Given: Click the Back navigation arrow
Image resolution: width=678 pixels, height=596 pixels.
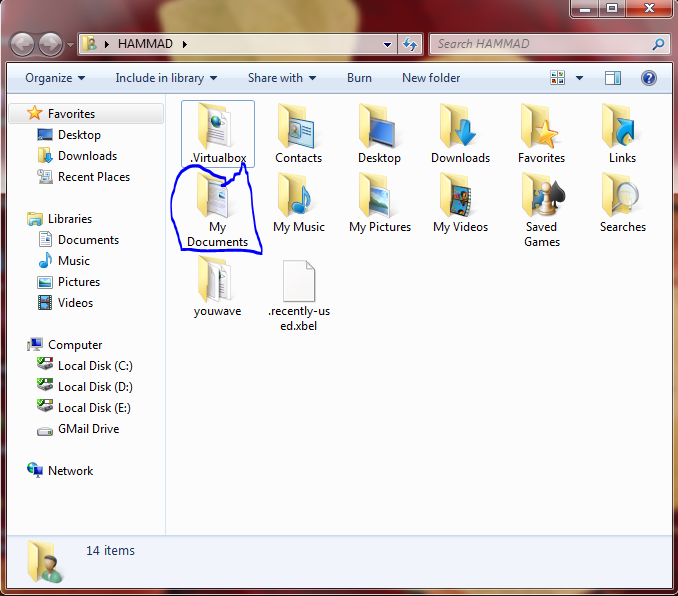Looking at the screenshot, I should tap(22, 44).
